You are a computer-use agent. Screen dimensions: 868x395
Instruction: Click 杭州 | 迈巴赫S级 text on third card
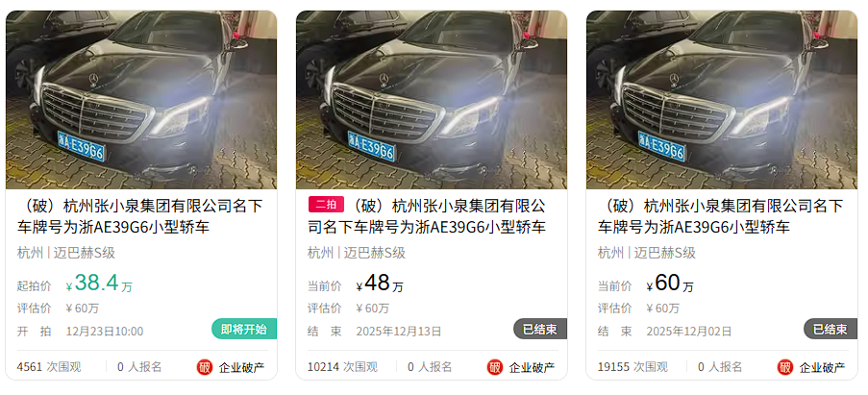[x=647, y=253]
